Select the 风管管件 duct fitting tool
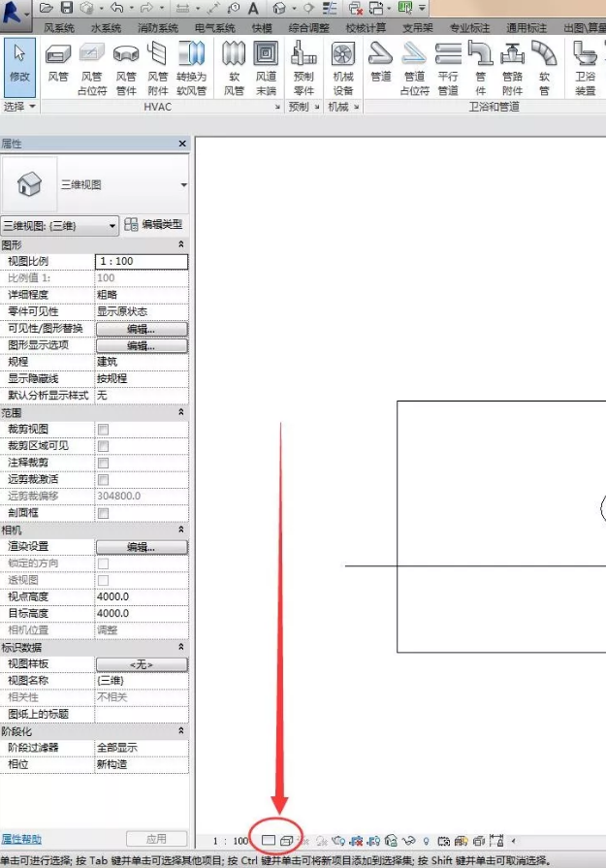 pyautogui.click(x=126, y=68)
